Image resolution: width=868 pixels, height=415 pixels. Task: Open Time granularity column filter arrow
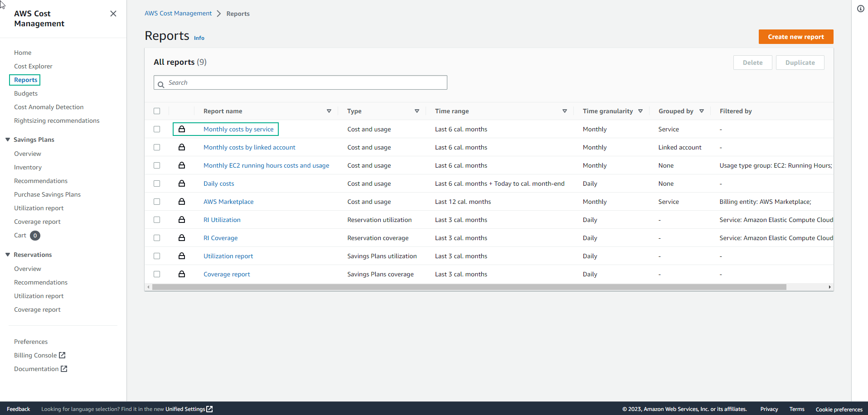coord(640,111)
